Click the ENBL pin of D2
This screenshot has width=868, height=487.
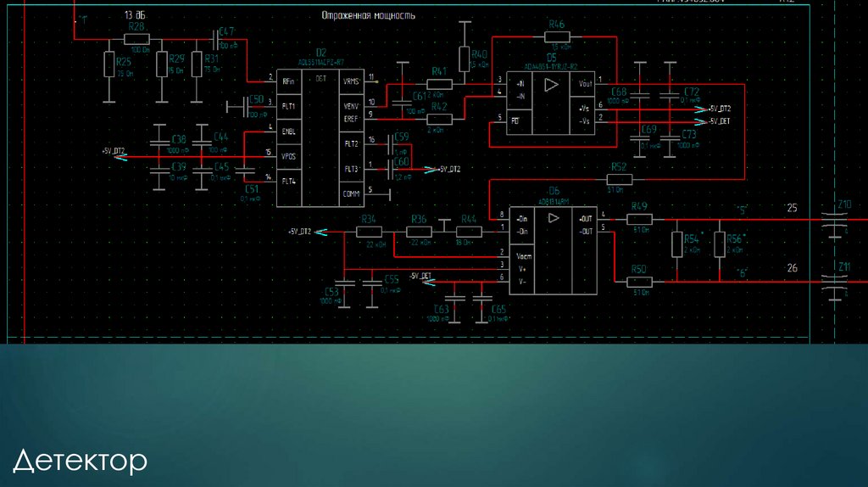tap(288, 132)
